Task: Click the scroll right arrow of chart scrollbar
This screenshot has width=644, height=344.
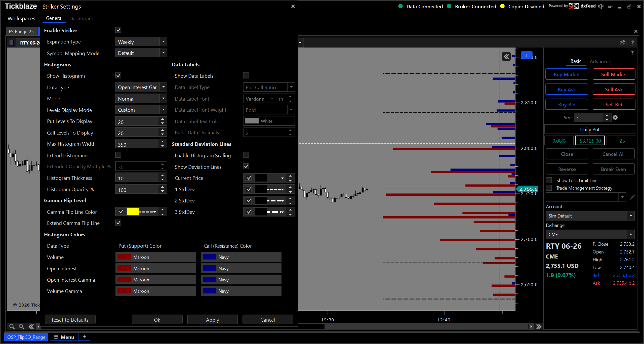Action: coord(531,326)
